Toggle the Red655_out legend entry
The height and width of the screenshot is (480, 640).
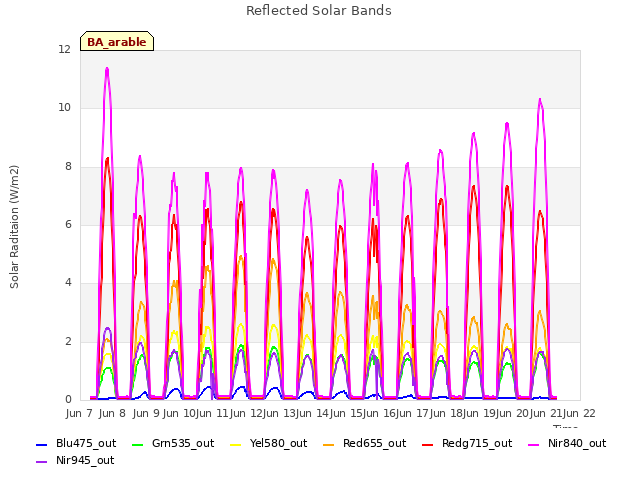click(x=365, y=443)
